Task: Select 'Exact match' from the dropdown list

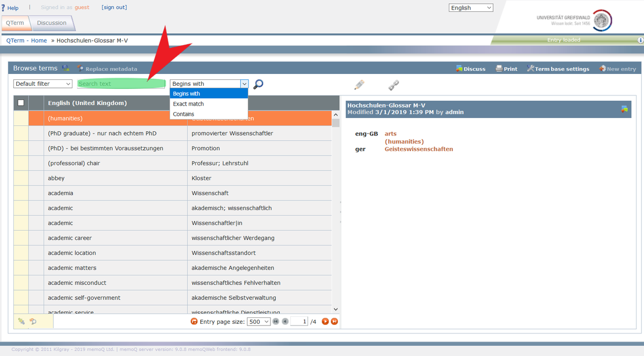Action: tap(188, 104)
